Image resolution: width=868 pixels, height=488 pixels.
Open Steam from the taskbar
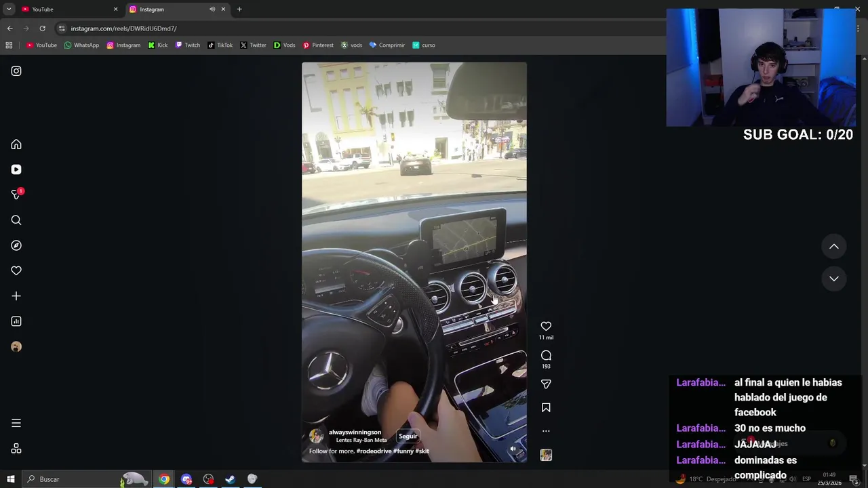[230, 479]
